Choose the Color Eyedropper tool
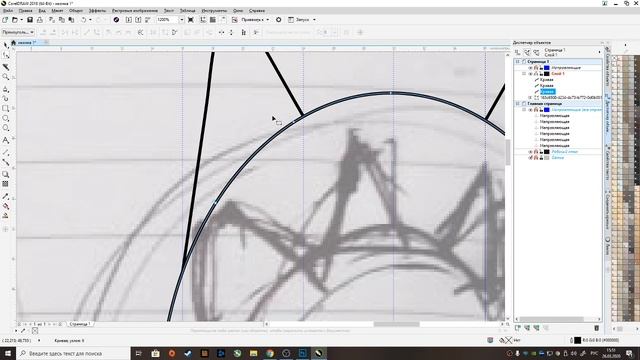The image size is (640, 360). 5,196
